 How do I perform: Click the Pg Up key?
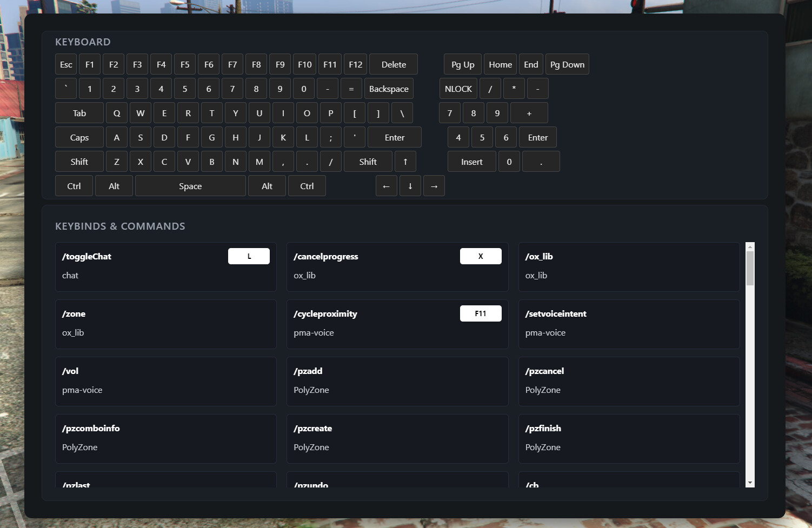[462, 64]
